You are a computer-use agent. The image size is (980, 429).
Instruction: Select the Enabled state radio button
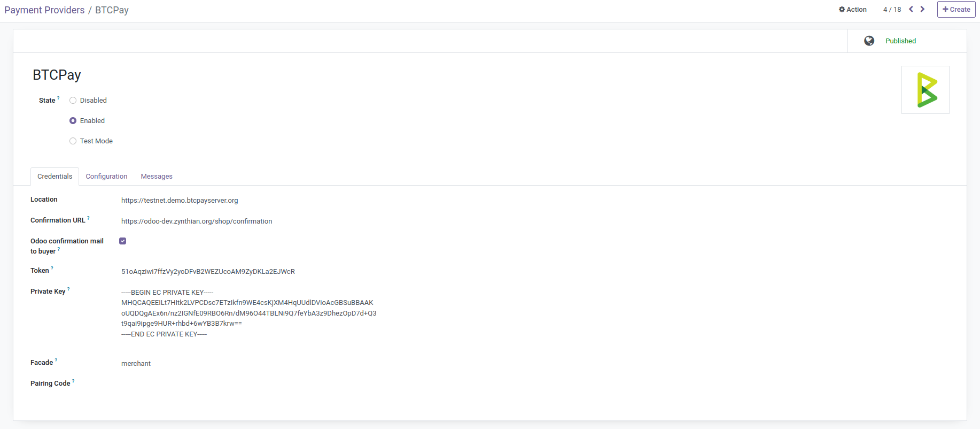[73, 121]
